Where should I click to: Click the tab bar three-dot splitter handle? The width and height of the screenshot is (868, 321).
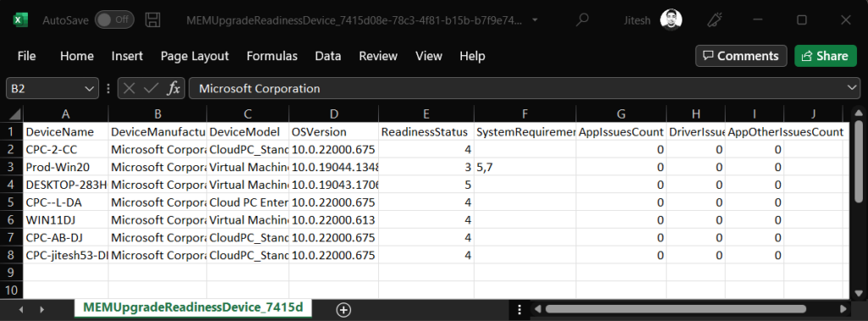(520, 309)
